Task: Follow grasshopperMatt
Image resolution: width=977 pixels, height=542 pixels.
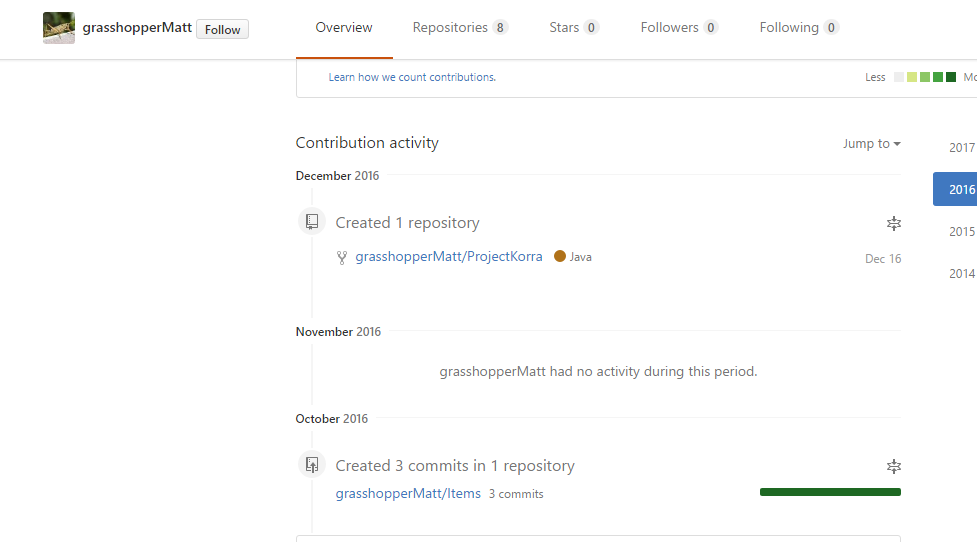Action: [222, 29]
